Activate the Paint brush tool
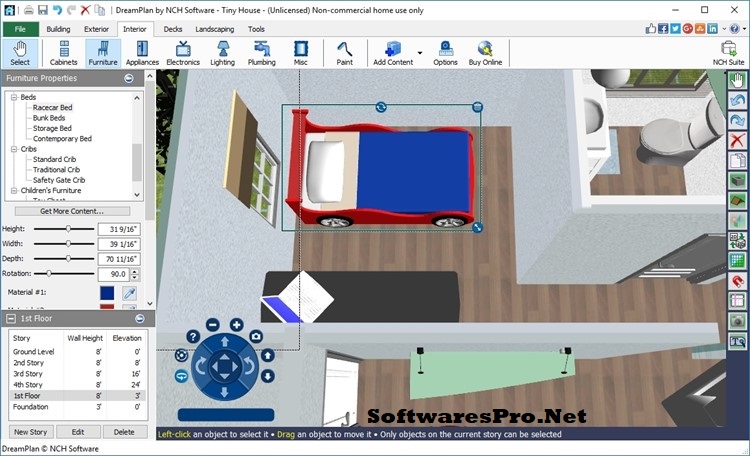Viewport: 750px width, 456px height. click(x=344, y=52)
